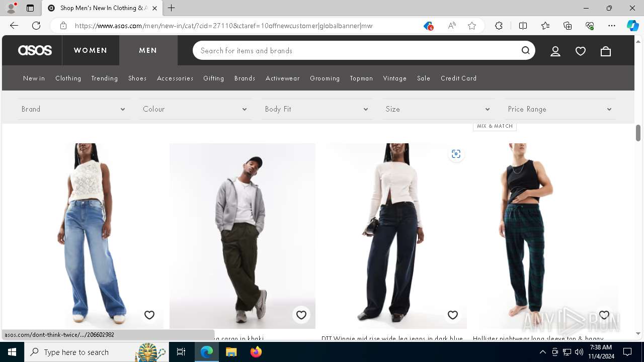This screenshot has height=362, width=644.
Task: Add this page to favorites star
Action: (472, 26)
